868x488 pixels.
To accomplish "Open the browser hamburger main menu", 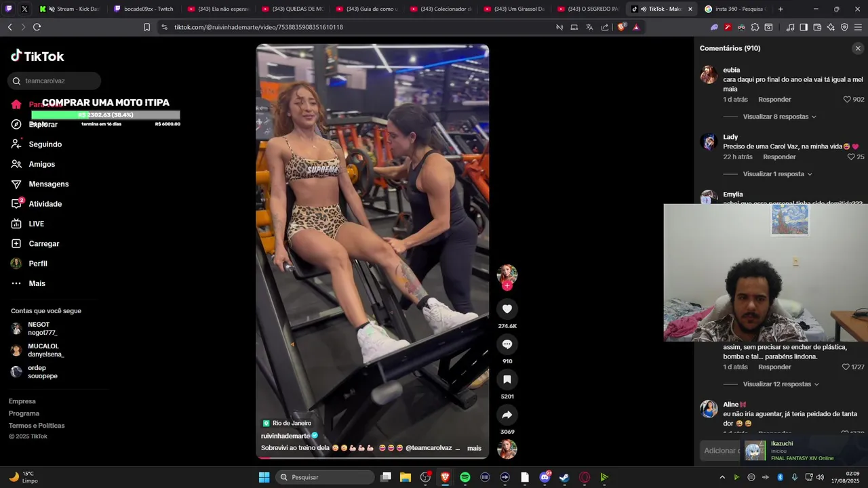I will click(x=858, y=27).
